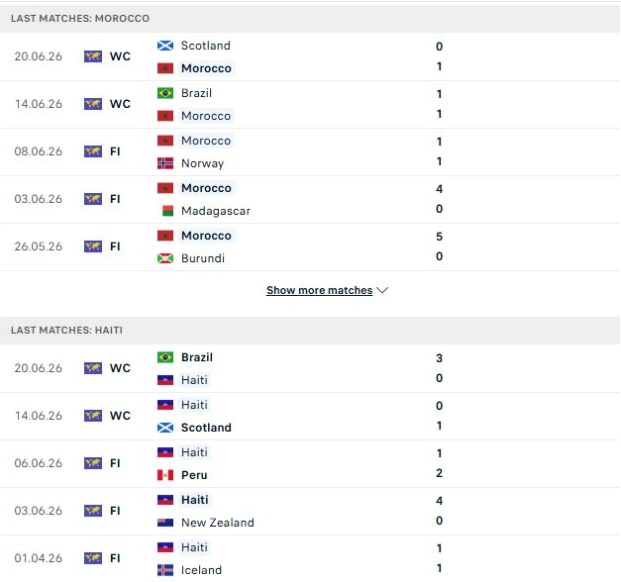Screen dimensions: 621x582
Task: Click the Norway flag icon
Action: point(165,163)
